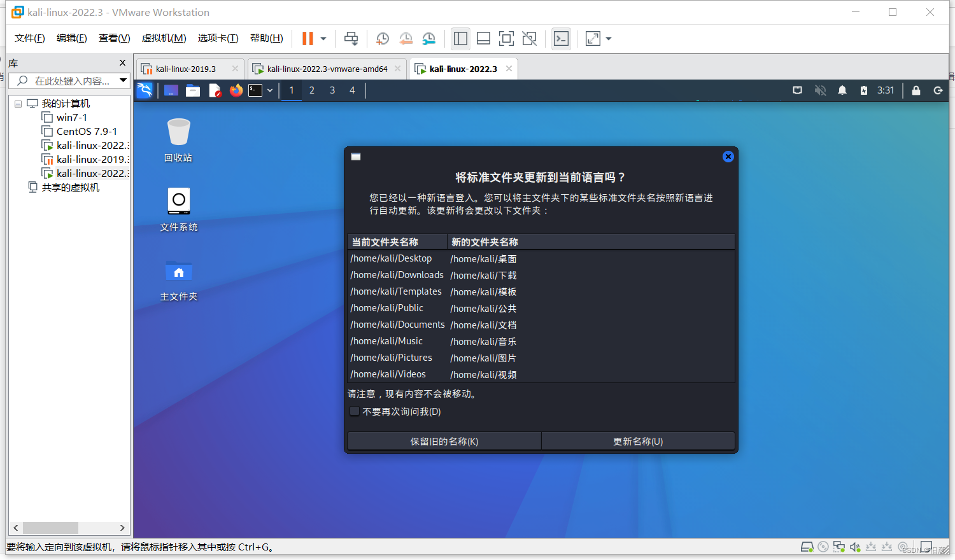Open the 虚拟机(M) menu
The width and height of the screenshot is (955, 560).
tap(164, 38)
